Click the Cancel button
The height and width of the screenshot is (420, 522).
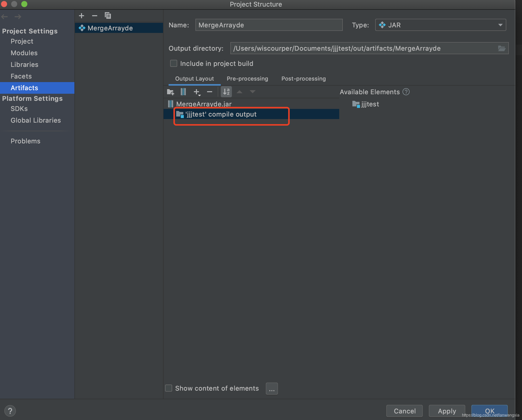pos(405,411)
